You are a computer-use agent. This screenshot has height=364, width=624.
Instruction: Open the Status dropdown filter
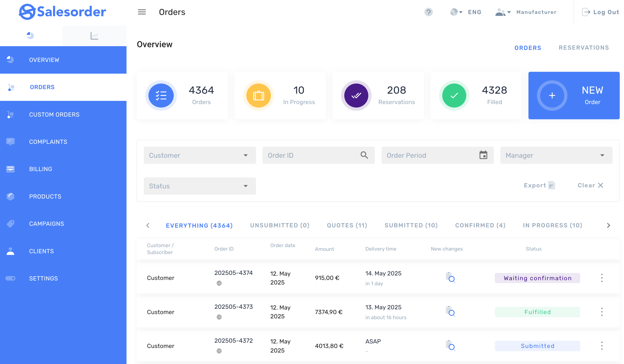pyautogui.click(x=200, y=186)
